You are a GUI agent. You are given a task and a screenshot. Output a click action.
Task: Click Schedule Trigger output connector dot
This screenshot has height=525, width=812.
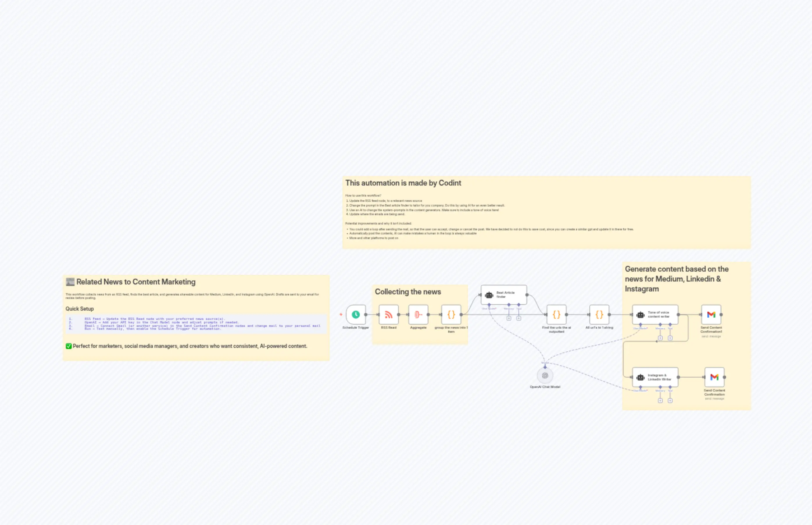point(366,314)
